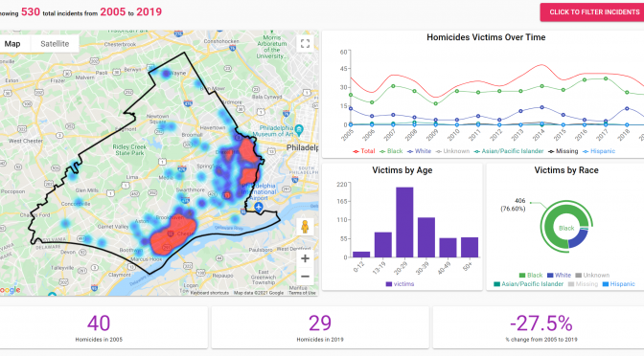Viewport: 644px width, 356px height.
Task: Click the 2005 start year in header
Action: [112, 11]
